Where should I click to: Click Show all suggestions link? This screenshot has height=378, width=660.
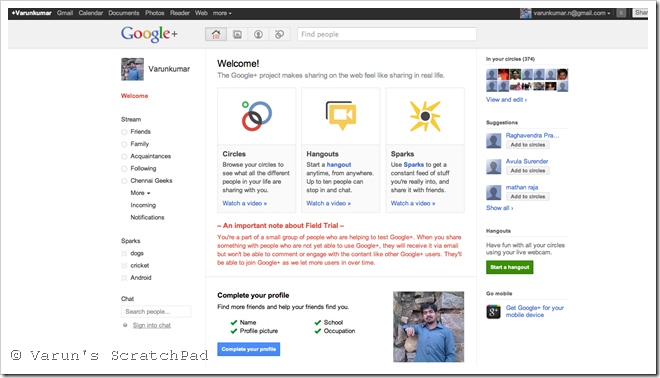[x=500, y=208]
